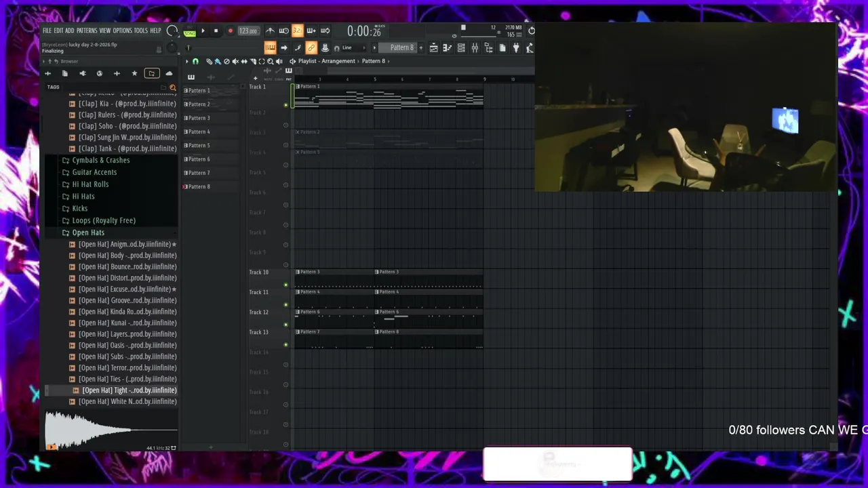Select the Slip tool in playlist
The width and height of the screenshot is (868, 488).
click(243, 61)
